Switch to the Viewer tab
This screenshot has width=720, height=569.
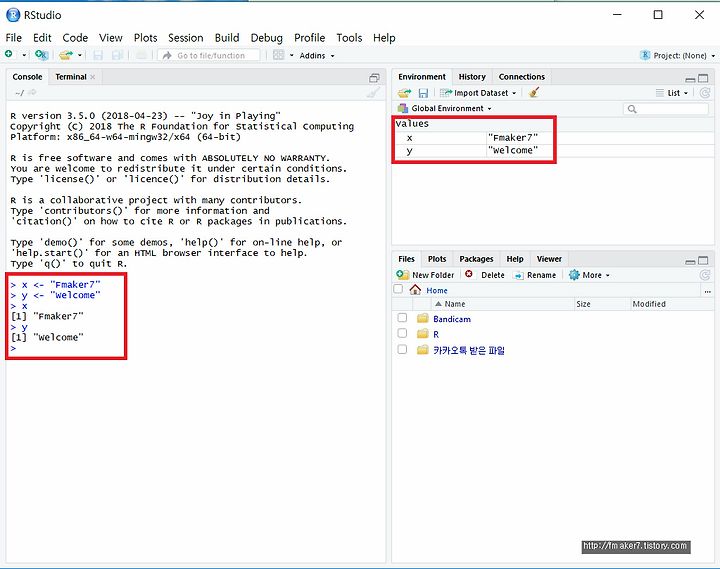549,259
